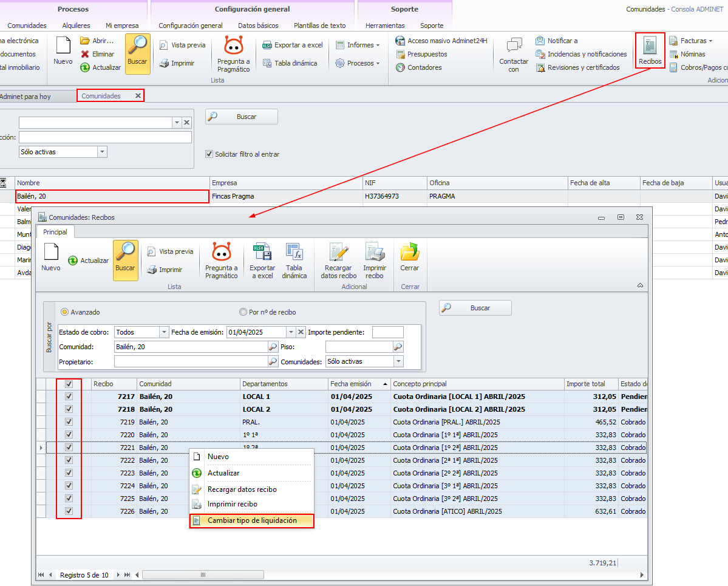This screenshot has width=728, height=586.
Task: Open Contadores from the ribbon
Action: coord(419,67)
